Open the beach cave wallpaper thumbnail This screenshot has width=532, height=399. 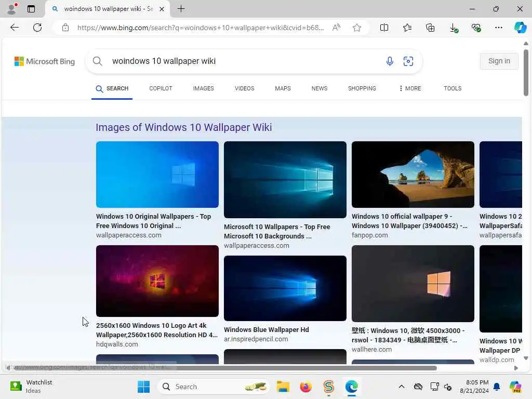413,175
